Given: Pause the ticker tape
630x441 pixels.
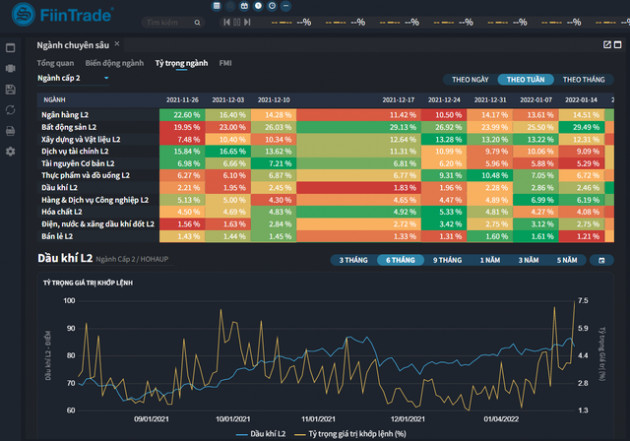Looking at the screenshot, I should click(x=237, y=22).
